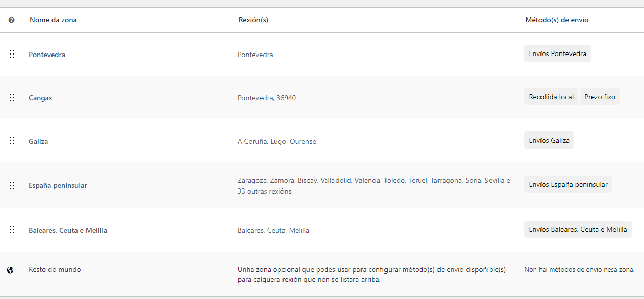Image resolution: width=644 pixels, height=299 pixels.
Task: Open the Cangas zone name link
Action: pyautogui.click(x=40, y=98)
